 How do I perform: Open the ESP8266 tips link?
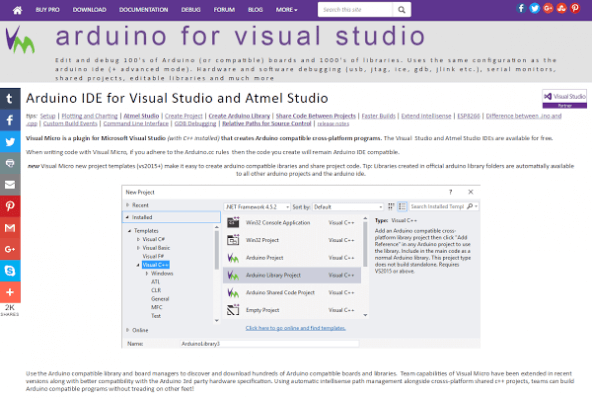(x=469, y=116)
